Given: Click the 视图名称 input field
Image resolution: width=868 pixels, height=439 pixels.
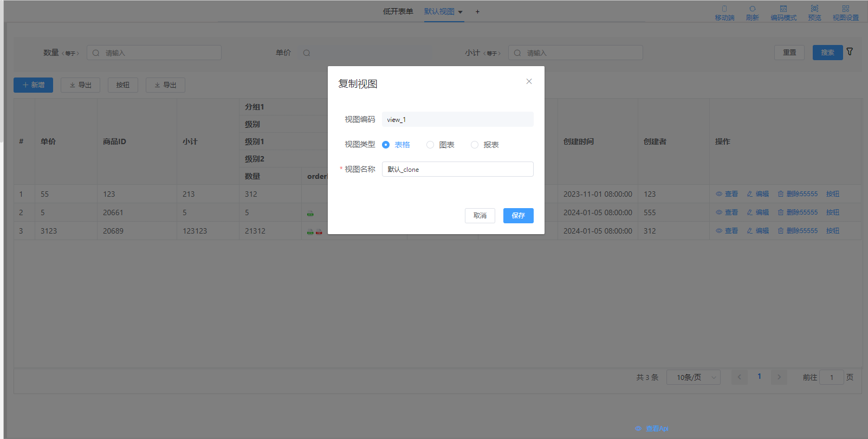Looking at the screenshot, I should click(457, 169).
